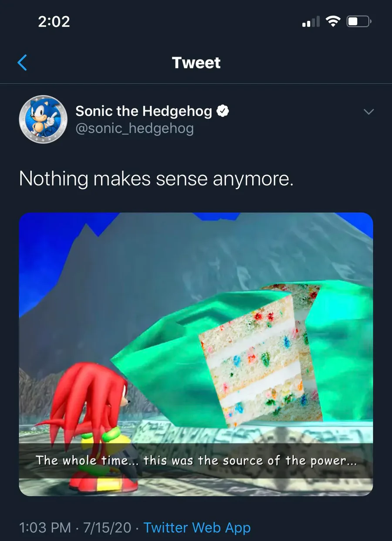Expand tweet options chevron menu
Screen dimensions: 392x541
point(368,112)
